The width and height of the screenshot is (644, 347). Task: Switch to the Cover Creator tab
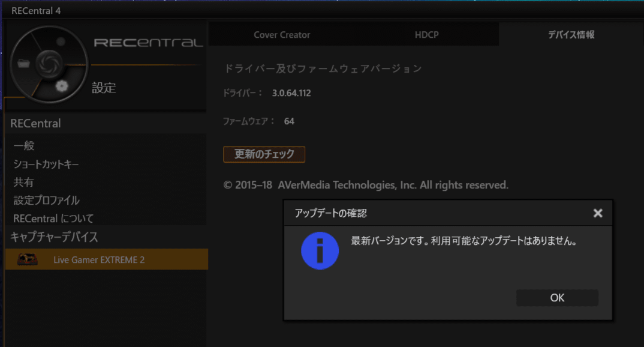click(282, 35)
